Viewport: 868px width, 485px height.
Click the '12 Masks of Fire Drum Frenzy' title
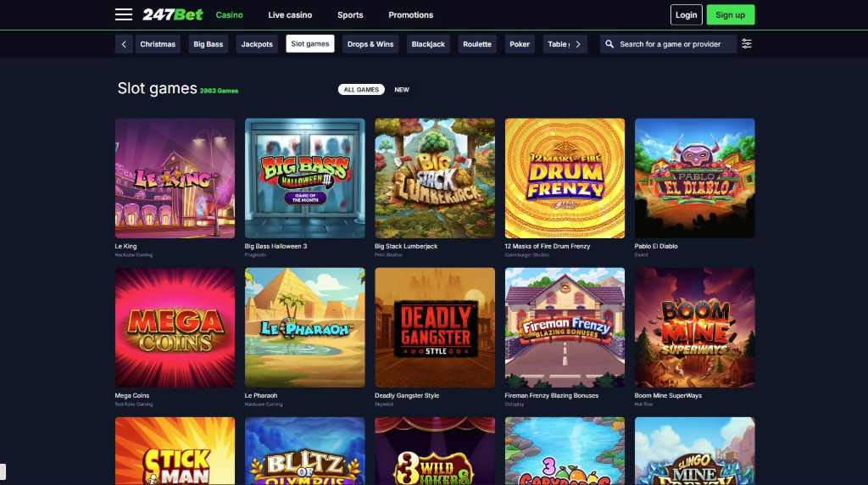coord(548,247)
